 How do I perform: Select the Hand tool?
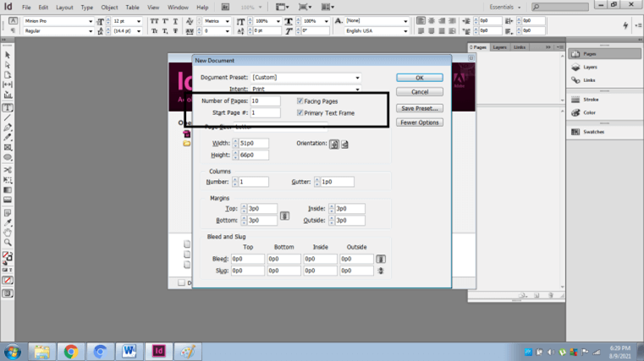[x=8, y=232]
